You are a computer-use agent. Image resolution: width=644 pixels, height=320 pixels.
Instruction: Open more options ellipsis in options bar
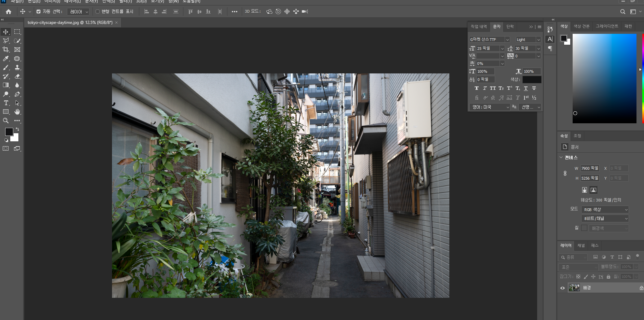pyautogui.click(x=234, y=12)
